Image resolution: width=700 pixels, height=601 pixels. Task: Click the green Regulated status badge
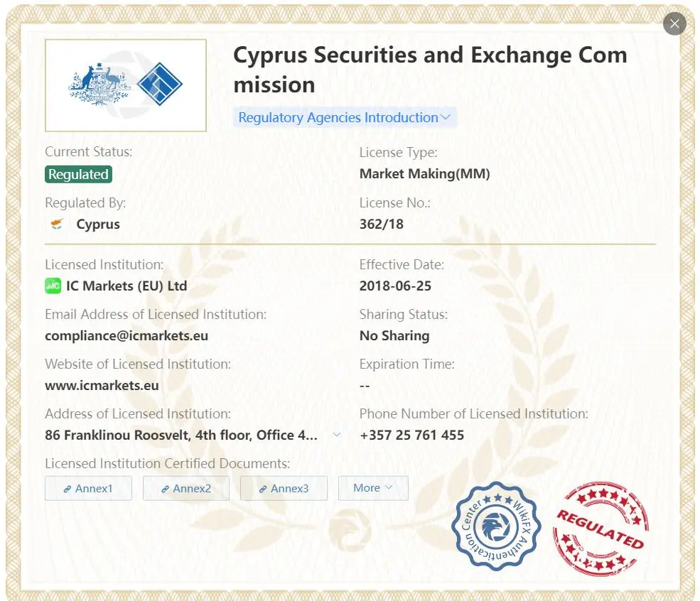(x=78, y=174)
